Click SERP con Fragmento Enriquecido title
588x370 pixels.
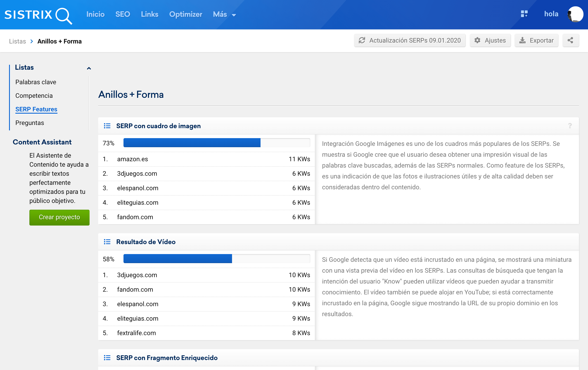(167, 358)
